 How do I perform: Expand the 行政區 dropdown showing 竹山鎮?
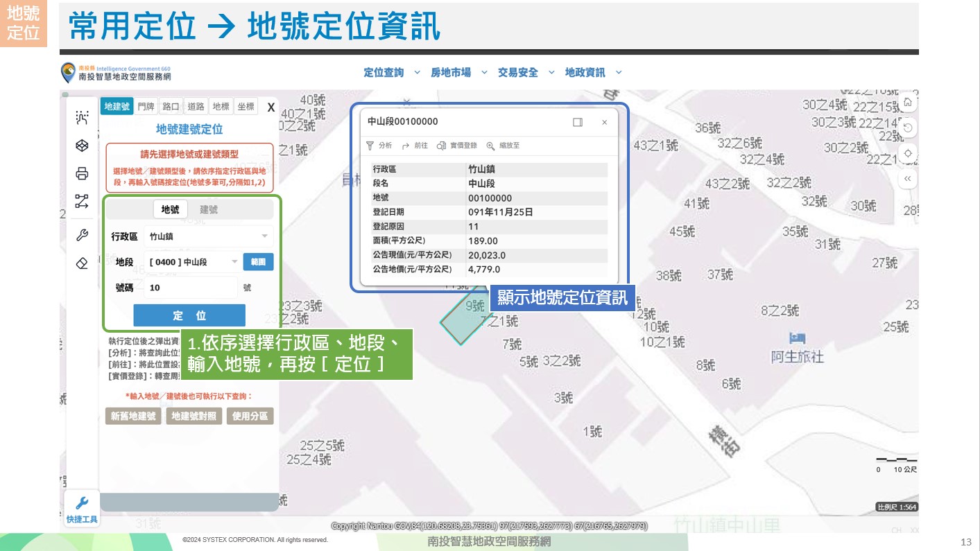tap(209, 236)
